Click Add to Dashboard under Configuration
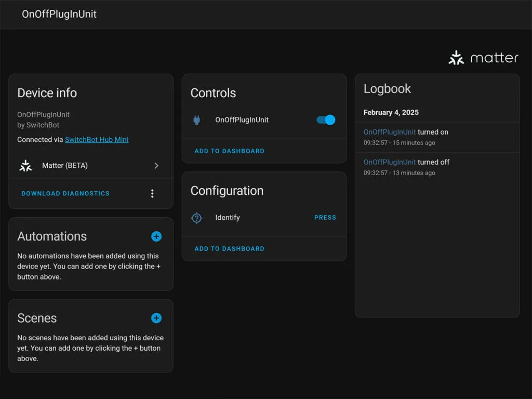 coord(229,249)
